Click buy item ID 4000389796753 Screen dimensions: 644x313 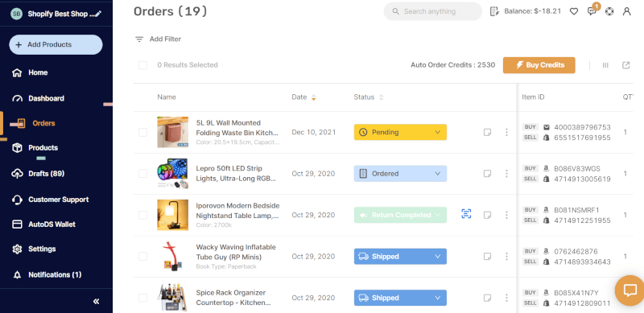582,127
